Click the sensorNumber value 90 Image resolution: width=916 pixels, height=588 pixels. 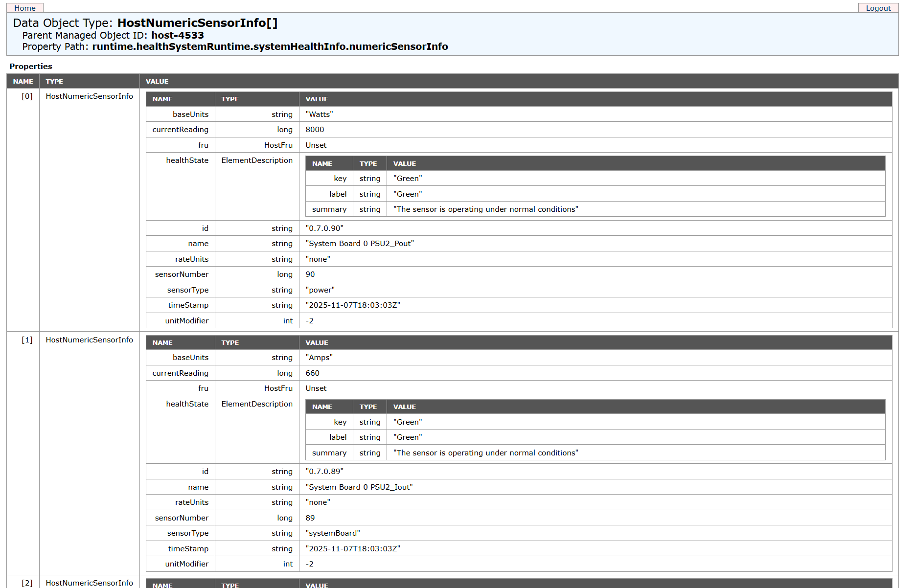[x=310, y=274]
